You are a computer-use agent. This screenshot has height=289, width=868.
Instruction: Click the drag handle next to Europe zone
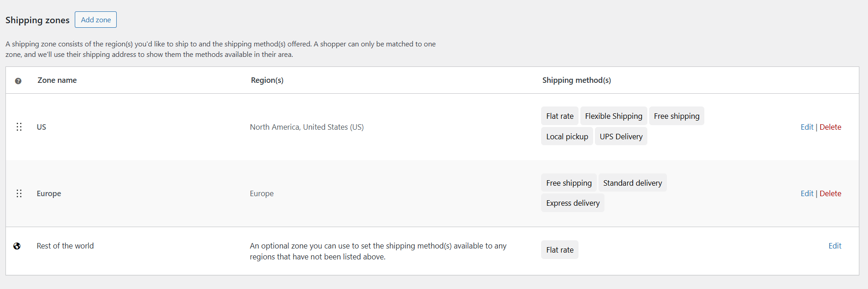coord(19,193)
